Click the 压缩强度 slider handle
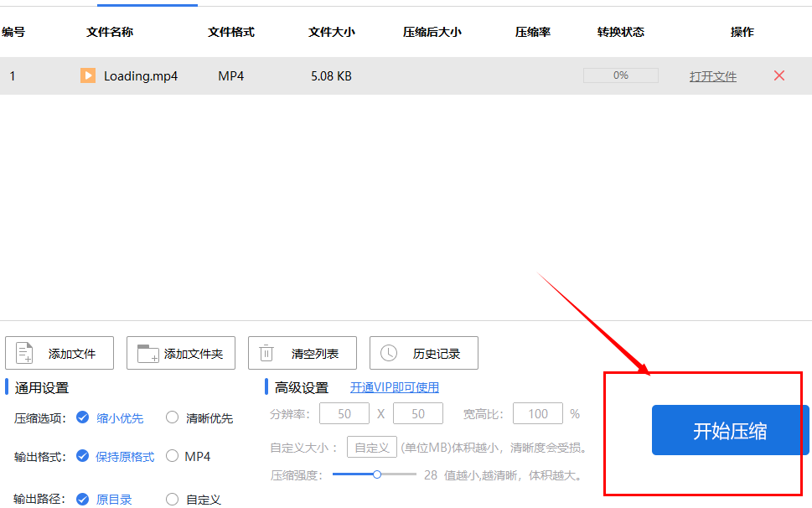Screen dimensions: 812x508 377,474
